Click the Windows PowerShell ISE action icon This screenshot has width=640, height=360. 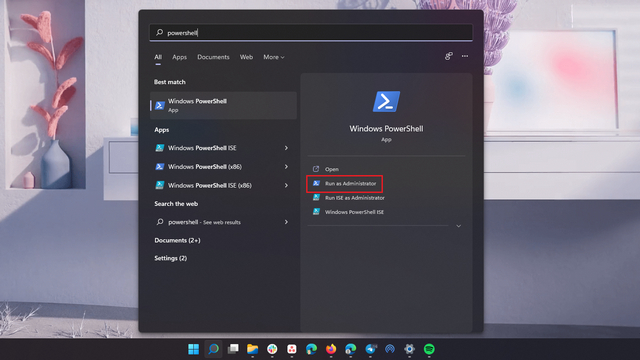[316, 212]
